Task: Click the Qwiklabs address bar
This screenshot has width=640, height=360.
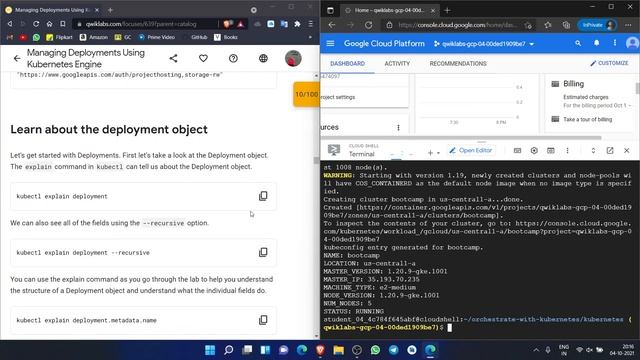Action: [145, 24]
